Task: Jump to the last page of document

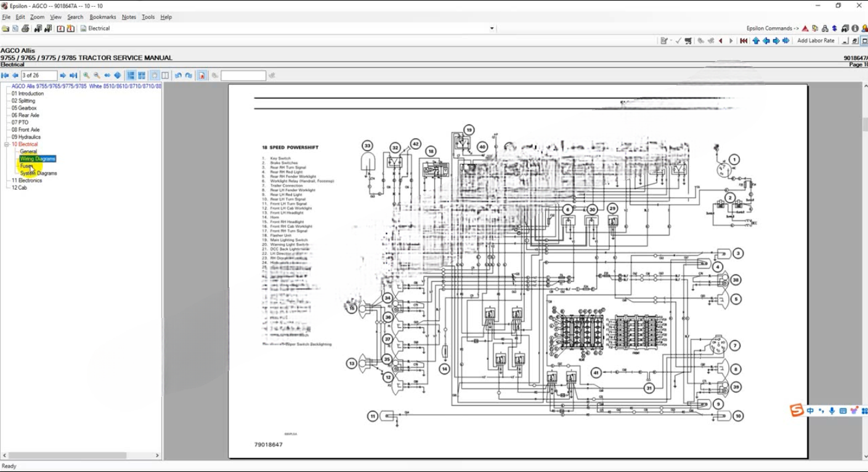Action: [73, 76]
